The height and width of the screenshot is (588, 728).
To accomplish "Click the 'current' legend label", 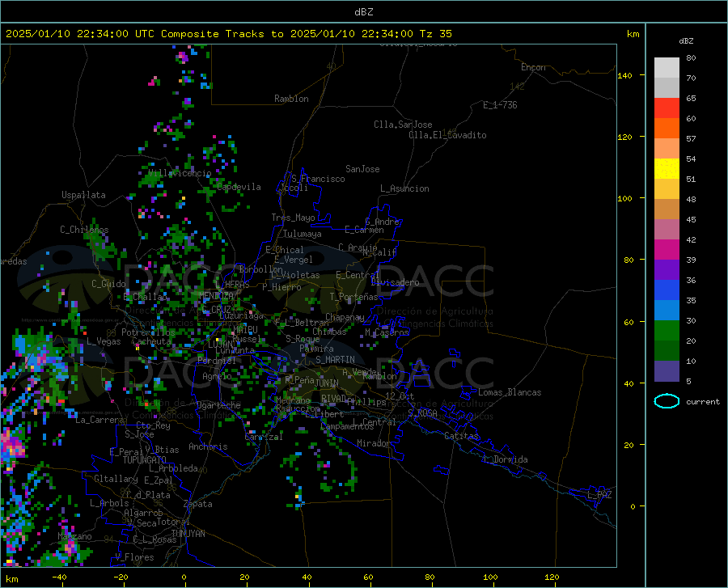I will (x=703, y=401).
